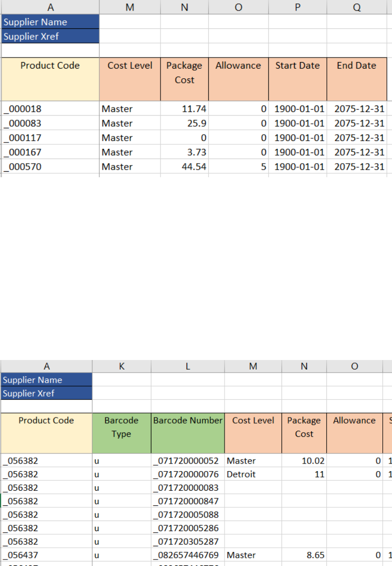The height and width of the screenshot is (566, 392).
Task: Select product code cell _000083
Action: [x=50, y=123]
